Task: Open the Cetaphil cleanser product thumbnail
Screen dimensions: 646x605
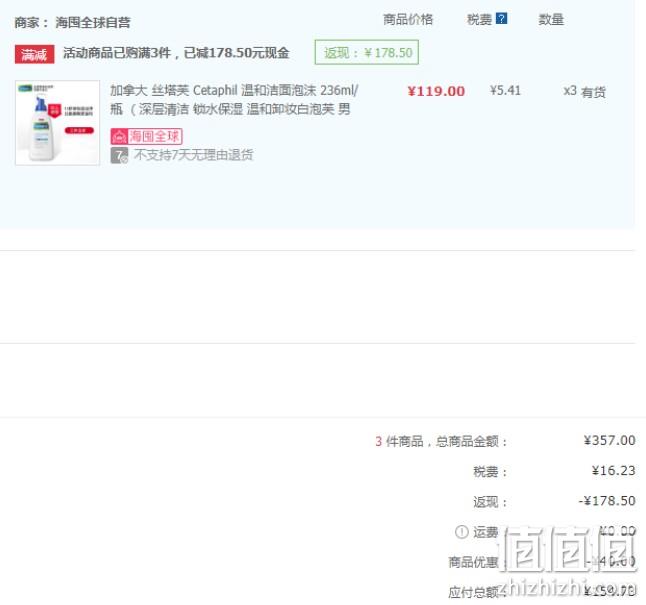Action: coord(57,123)
